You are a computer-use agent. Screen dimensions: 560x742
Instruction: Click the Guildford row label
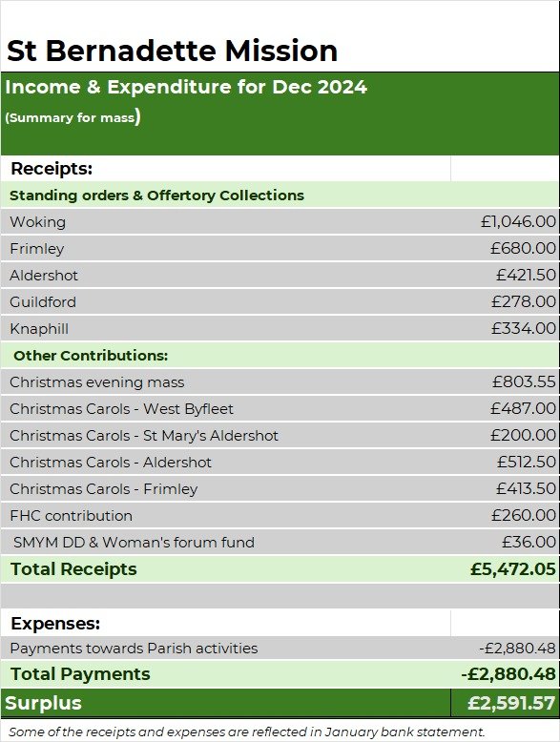click(43, 302)
